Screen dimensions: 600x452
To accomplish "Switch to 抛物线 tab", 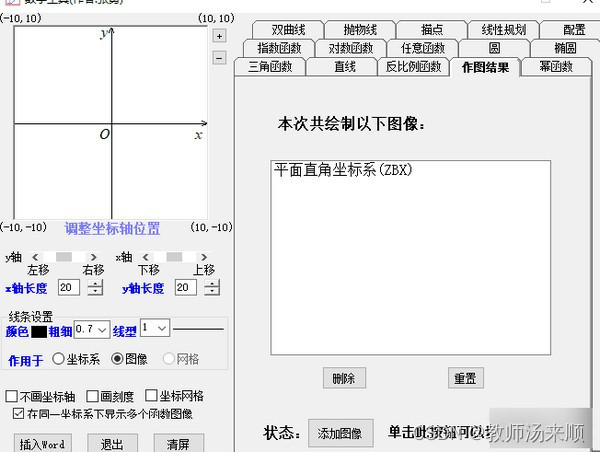I will tap(360, 29).
